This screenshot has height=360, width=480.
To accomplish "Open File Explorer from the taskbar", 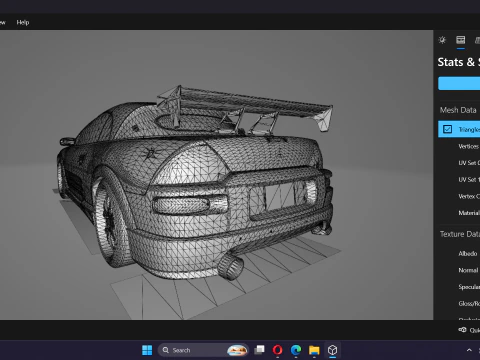I will click(314, 350).
